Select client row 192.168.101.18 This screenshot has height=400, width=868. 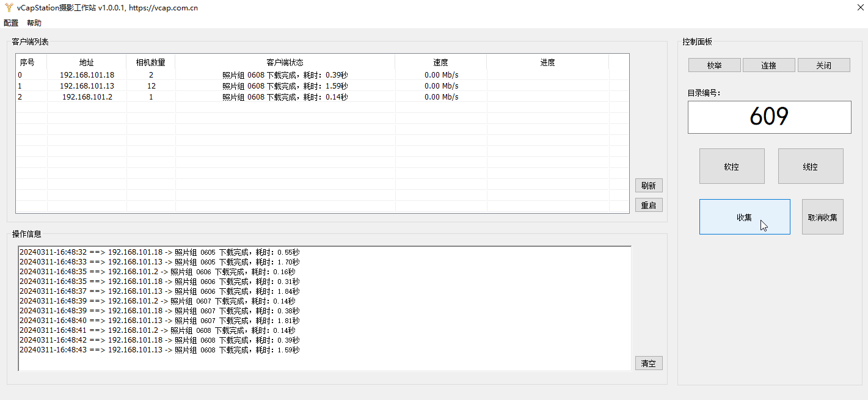point(87,75)
